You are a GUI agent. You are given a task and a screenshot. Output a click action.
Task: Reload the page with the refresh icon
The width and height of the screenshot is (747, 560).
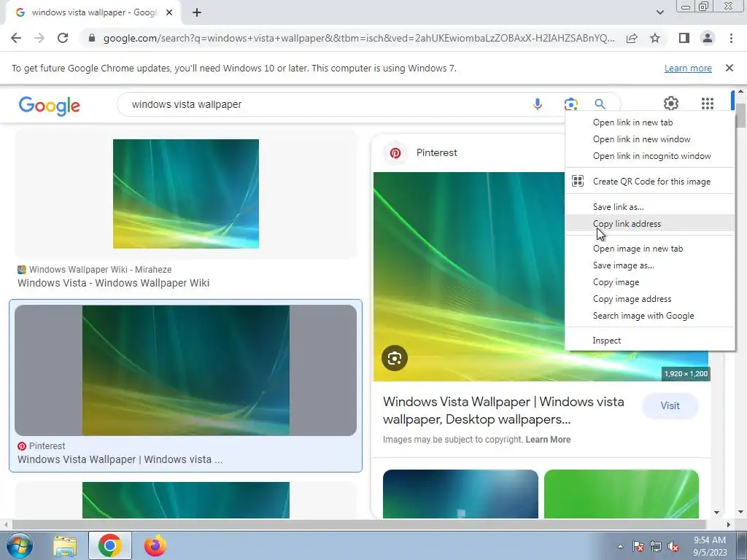tap(63, 38)
